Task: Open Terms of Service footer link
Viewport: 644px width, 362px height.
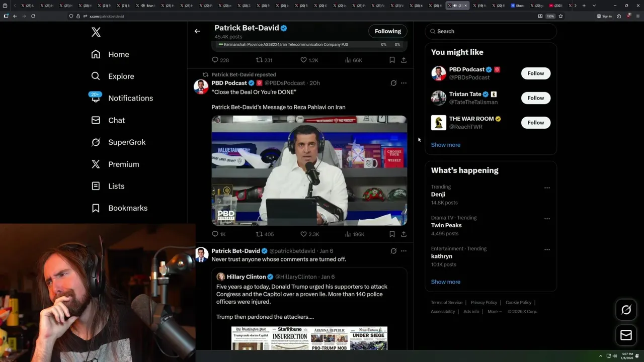Action: [447, 303]
